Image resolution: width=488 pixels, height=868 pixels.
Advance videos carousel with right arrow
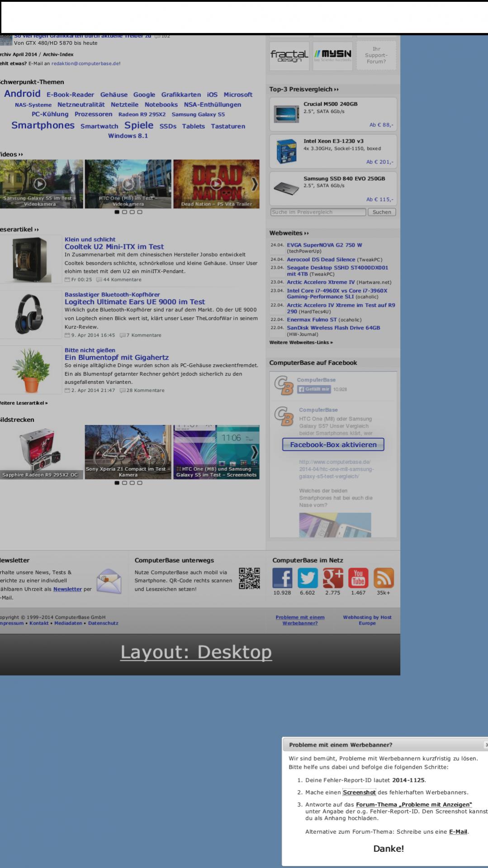coord(255,184)
